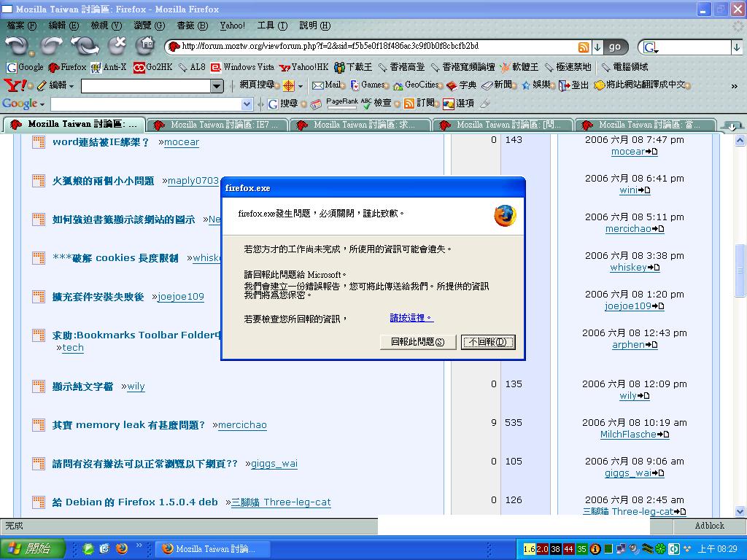Click the mocear last-post author link

[x=628, y=152]
